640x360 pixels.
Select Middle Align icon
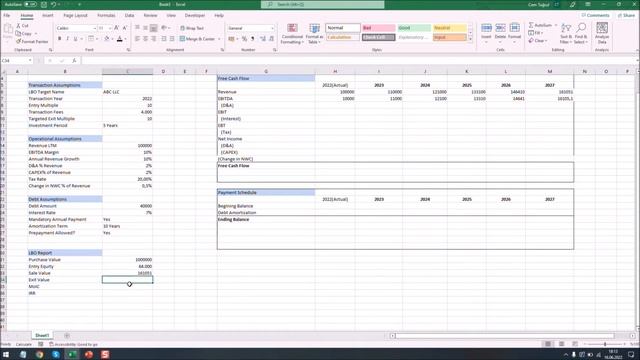[145, 28]
